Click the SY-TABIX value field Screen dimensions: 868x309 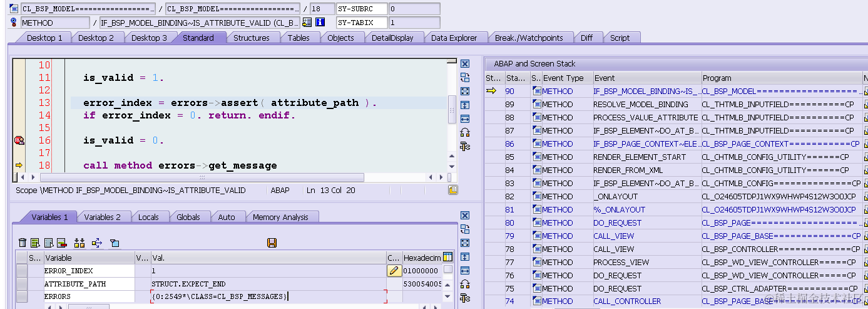pos(413,23)
